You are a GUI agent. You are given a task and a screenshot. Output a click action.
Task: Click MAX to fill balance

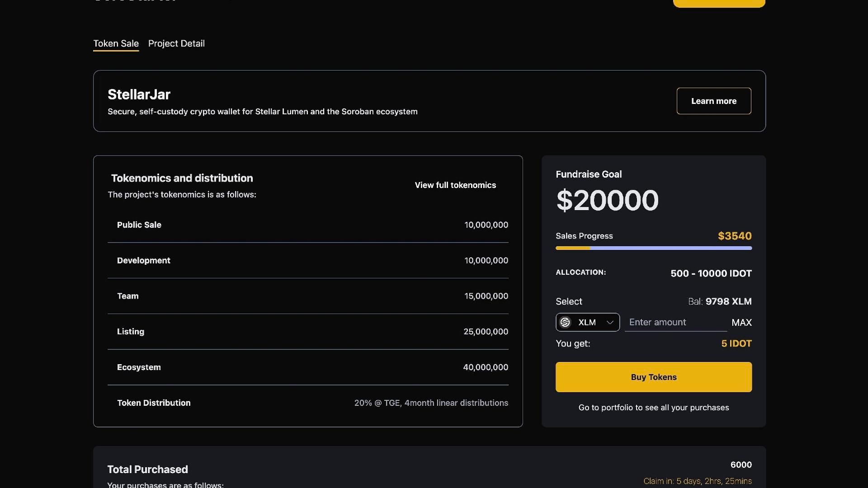tap(741, 322)
